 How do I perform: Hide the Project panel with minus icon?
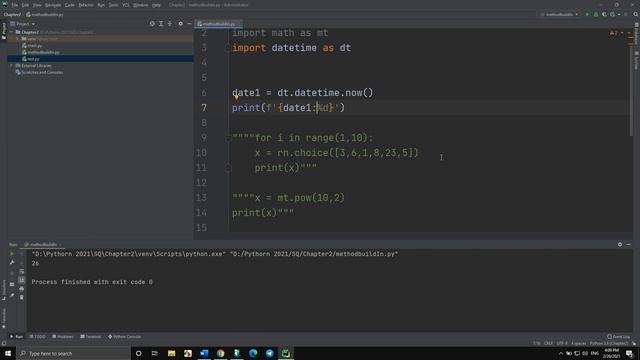click(189, 24)
